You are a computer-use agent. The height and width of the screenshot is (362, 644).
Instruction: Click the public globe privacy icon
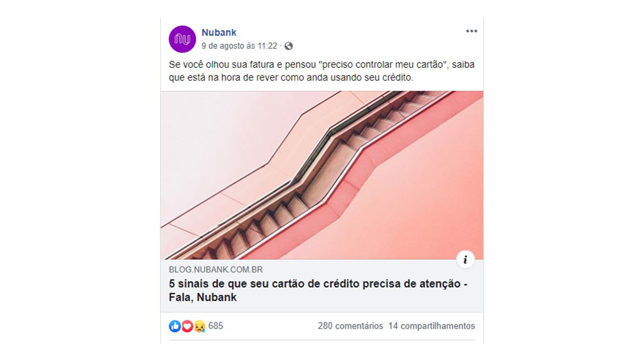point(288,46)
